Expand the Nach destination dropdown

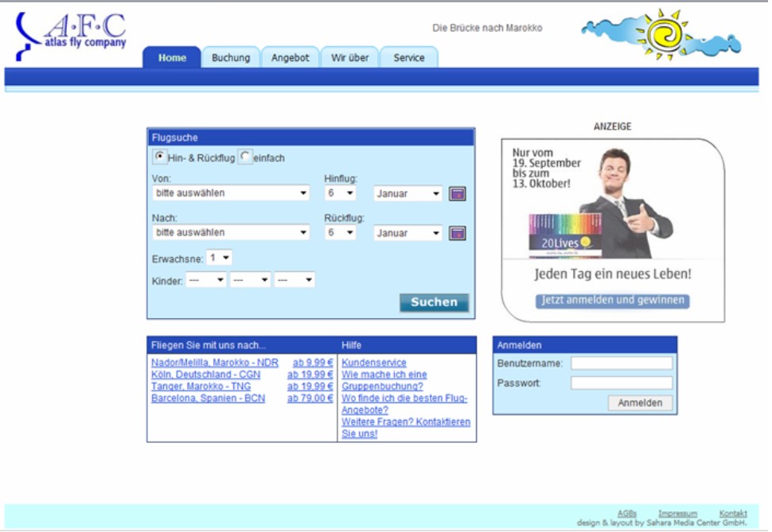coord(230,233)
